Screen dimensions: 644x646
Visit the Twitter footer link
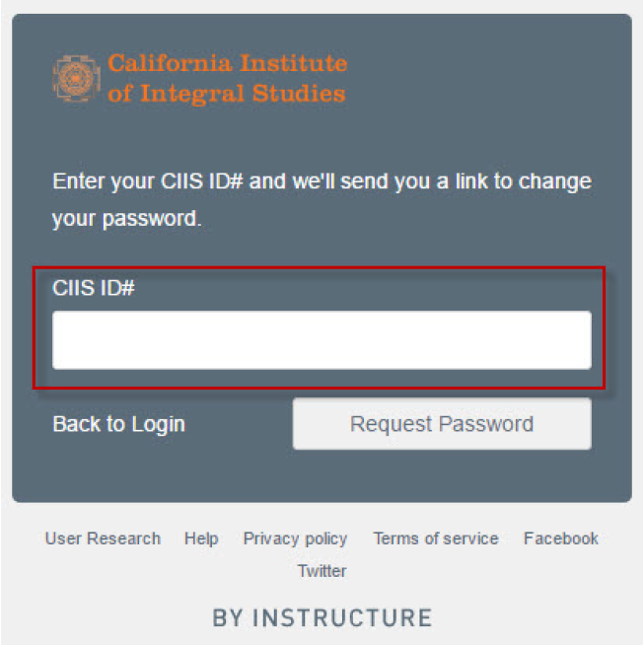[x=322, y=571]
